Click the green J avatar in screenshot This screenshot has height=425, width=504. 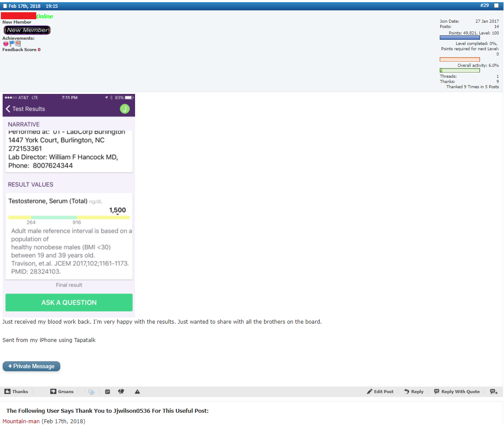tap(125, 109)
